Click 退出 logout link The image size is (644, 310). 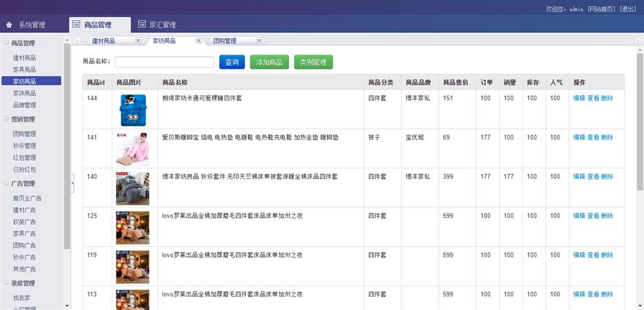628,9
